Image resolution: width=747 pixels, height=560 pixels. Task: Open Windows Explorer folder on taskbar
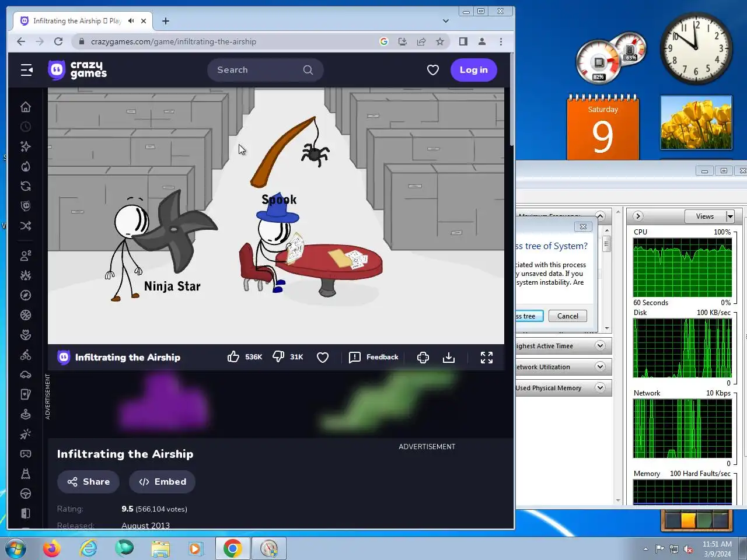click(x=160, y=549)
